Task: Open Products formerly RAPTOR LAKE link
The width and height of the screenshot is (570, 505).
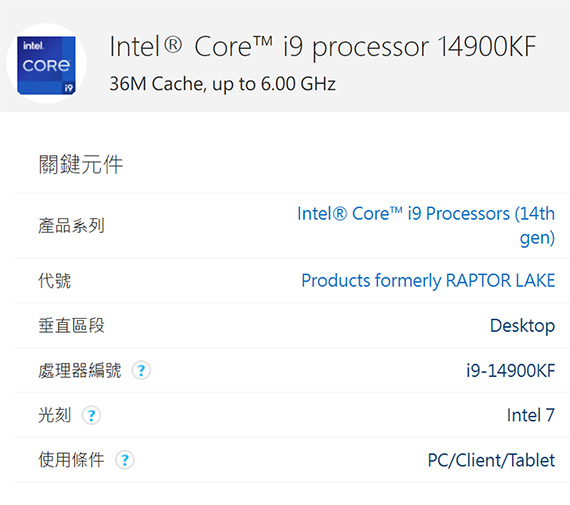Action: pyautogui.click(x=428, y=281)
